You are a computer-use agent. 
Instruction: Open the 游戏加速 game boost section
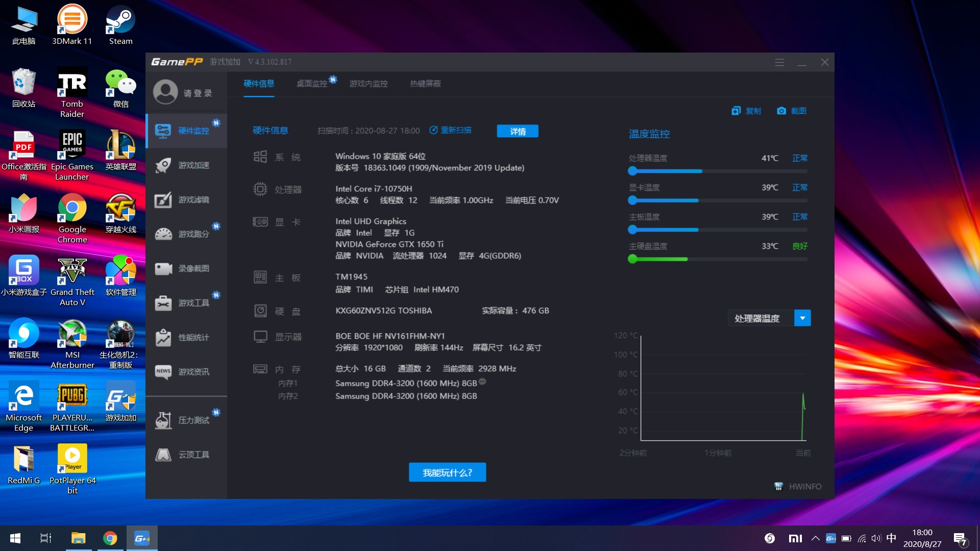coord(194,165)
